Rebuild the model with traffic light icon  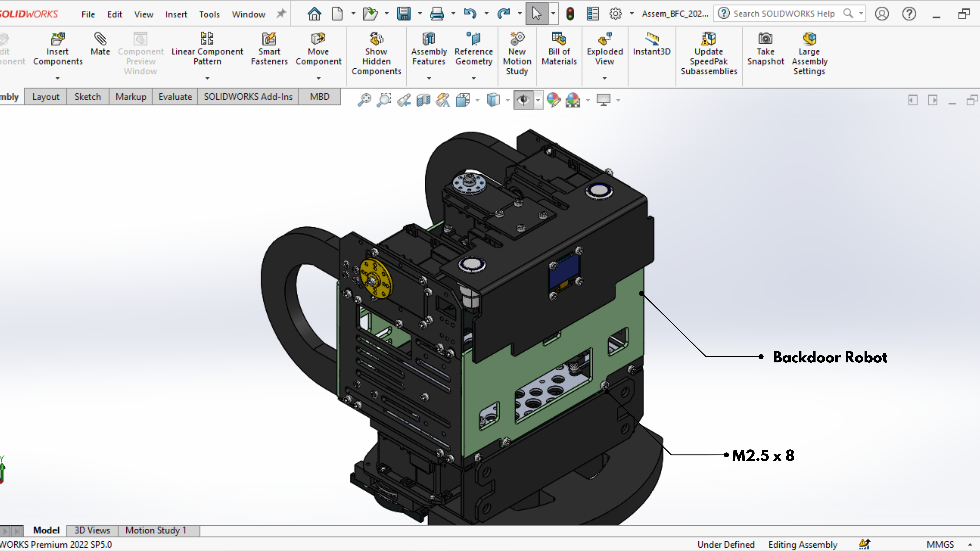point(570,14)
